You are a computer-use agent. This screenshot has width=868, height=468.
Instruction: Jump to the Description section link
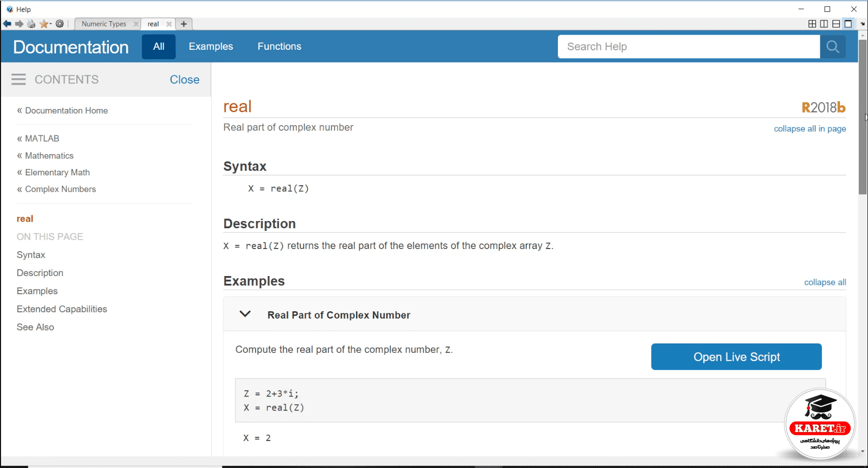(40, 273)
